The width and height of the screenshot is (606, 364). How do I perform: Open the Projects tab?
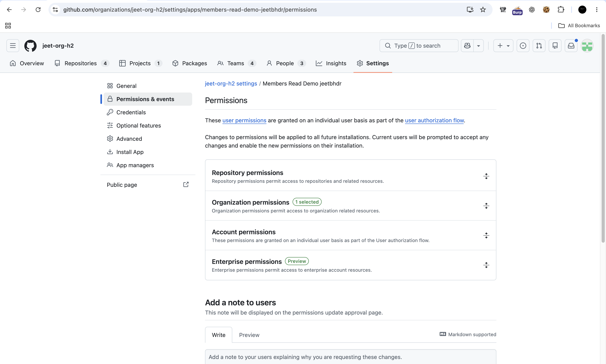[x=140, y=63]
